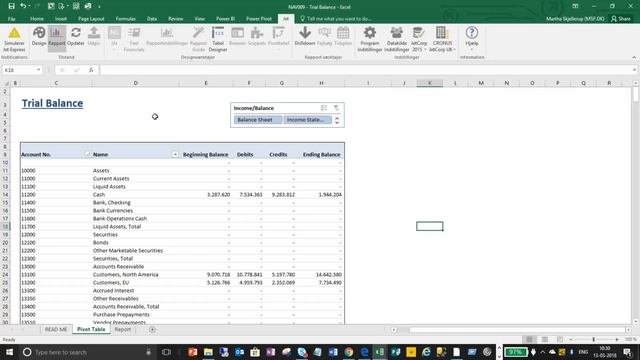Open the Name column filter dropdown
The image size is (640, 360).
pyautogui.click(x=175, y=154)
